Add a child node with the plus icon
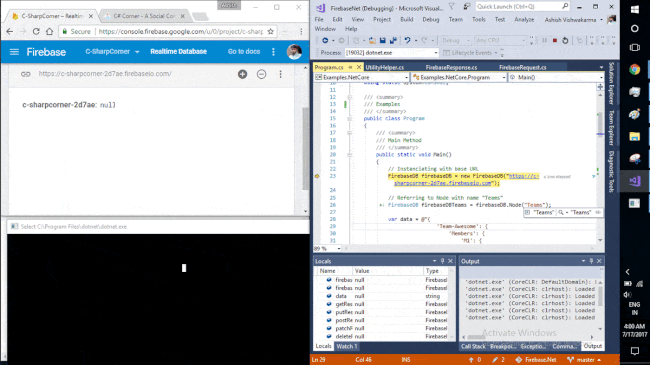The height and width of the screenshot is (365, 650). click(243, 74)
